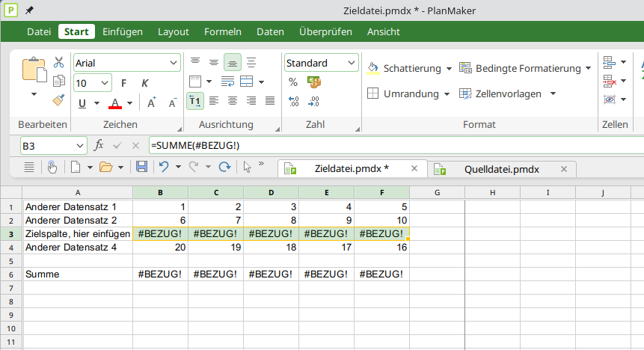Click the save diskette icon

141,167
